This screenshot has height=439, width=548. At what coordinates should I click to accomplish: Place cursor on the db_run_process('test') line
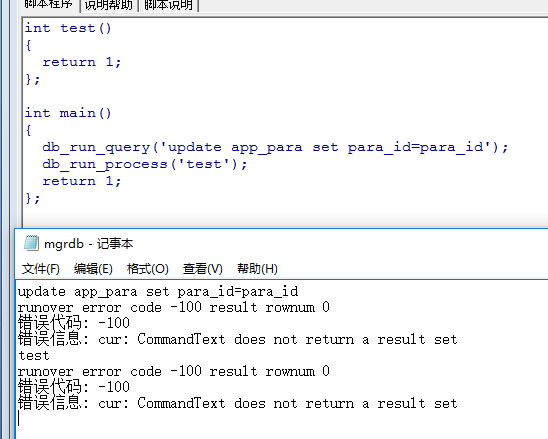pyautogui.click(x=145, y=164)
